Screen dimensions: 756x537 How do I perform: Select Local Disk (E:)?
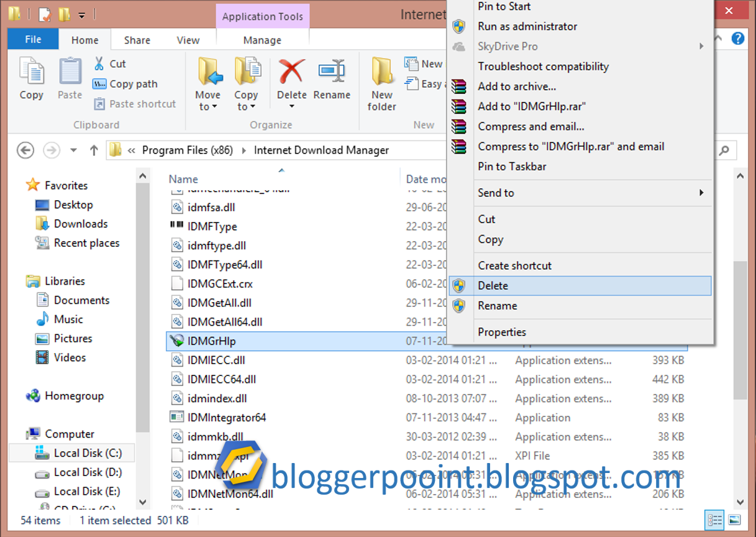(78, 491)
